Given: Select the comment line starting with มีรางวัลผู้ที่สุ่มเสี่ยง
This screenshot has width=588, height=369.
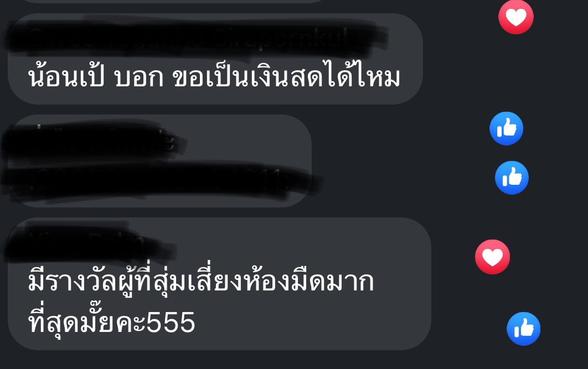Looking at the screenshot, I should [201, 281].
